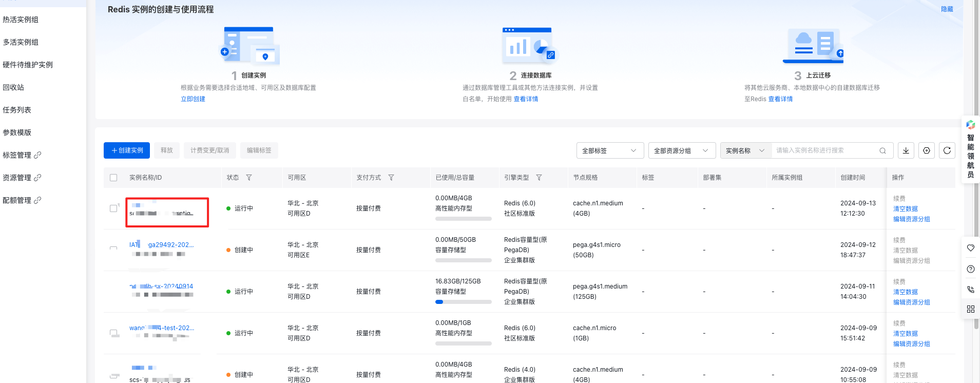Screen dimensions: 980x383
Task: Open 配额管理 external link icon
Action: click(x=37, y=200)
